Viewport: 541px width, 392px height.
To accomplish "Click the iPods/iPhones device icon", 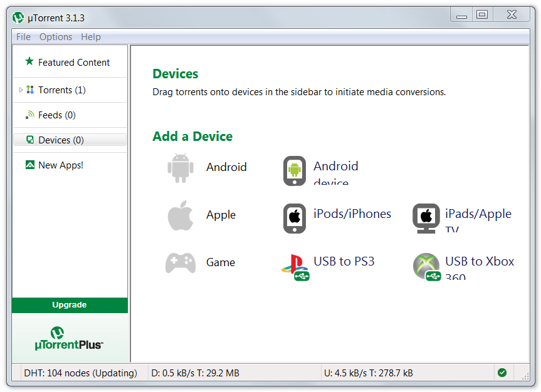I will 294,219.
